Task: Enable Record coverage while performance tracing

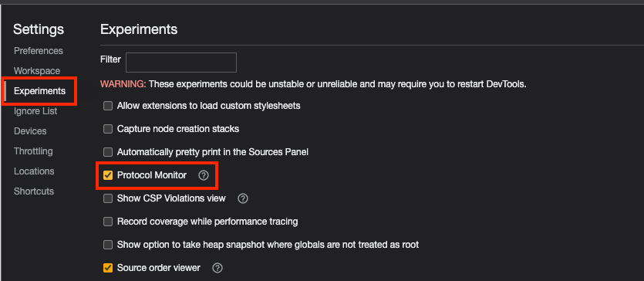Action: click(x=108, y=222)
